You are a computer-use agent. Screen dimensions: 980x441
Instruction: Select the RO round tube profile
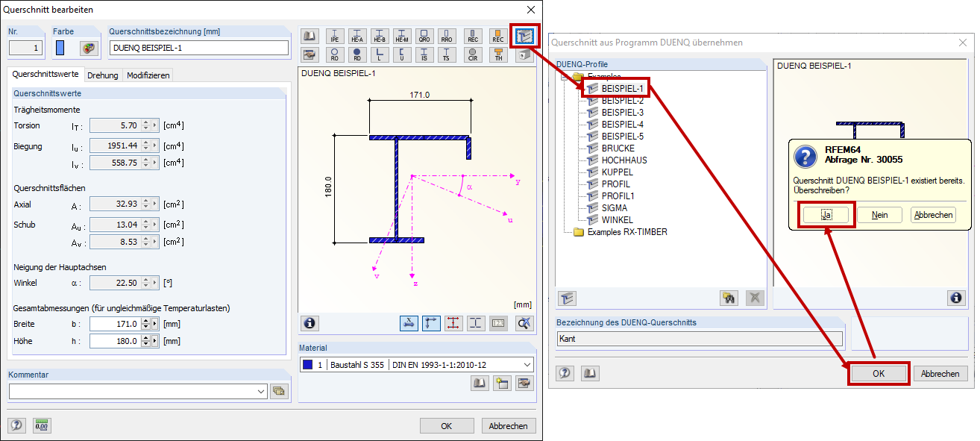pos(334,54)
